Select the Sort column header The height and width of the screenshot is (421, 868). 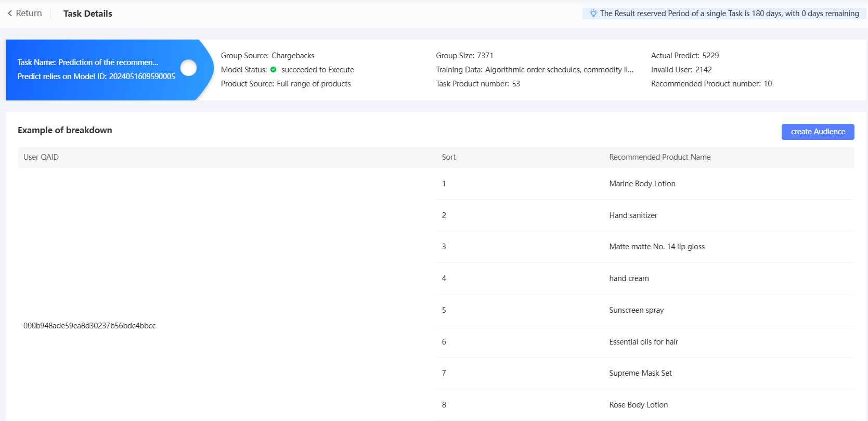click(449, 157)
